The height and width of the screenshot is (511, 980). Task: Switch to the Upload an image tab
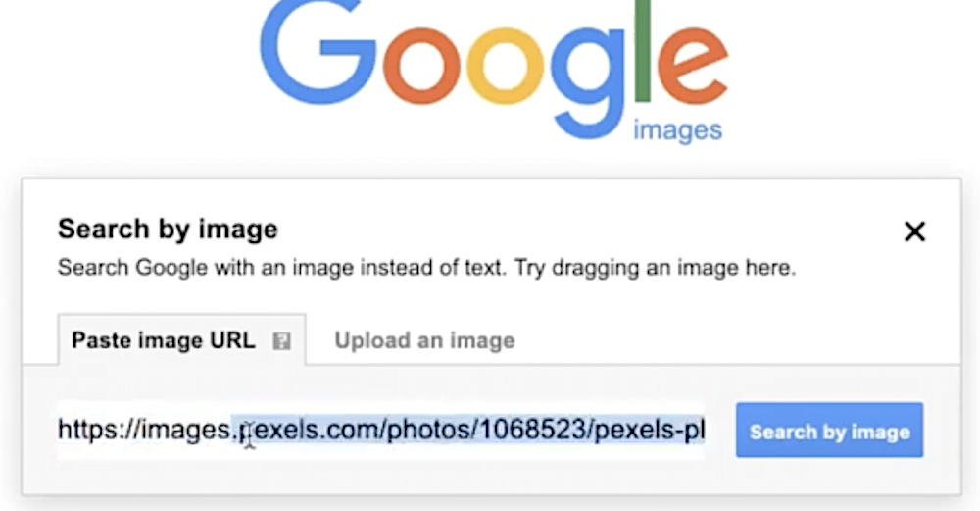[x=424, y=340]
